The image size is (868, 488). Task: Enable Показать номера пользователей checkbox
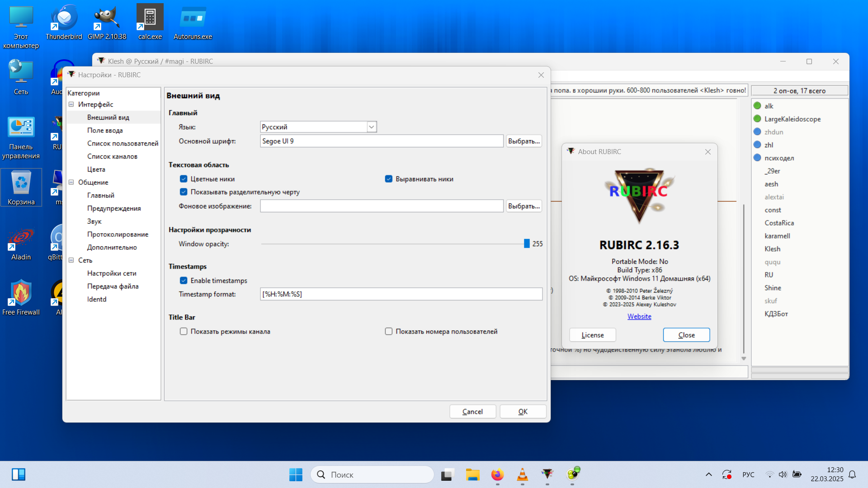(388, 332)
